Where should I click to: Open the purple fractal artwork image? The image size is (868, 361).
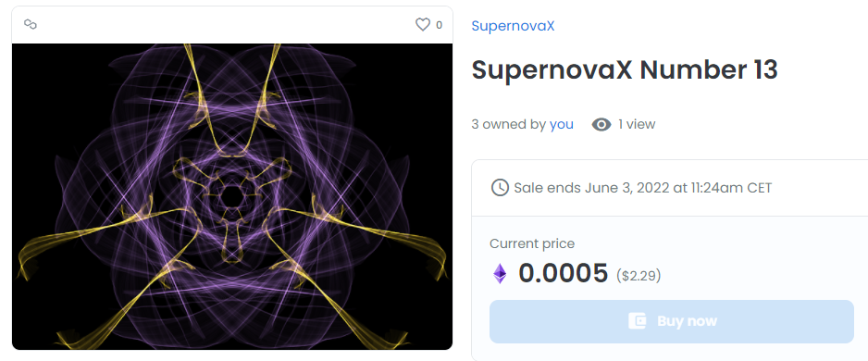tap(232, 196)
